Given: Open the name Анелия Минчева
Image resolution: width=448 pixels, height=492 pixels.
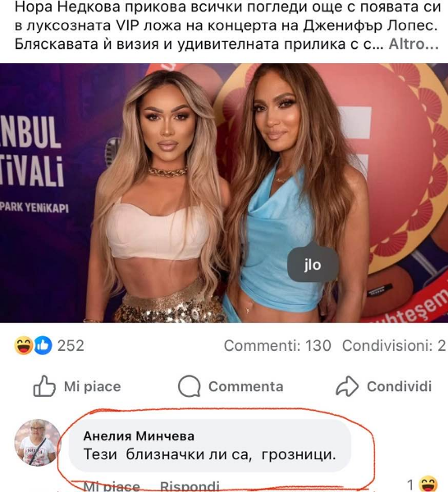Looking at the screenshot, I should pos(139,435).
